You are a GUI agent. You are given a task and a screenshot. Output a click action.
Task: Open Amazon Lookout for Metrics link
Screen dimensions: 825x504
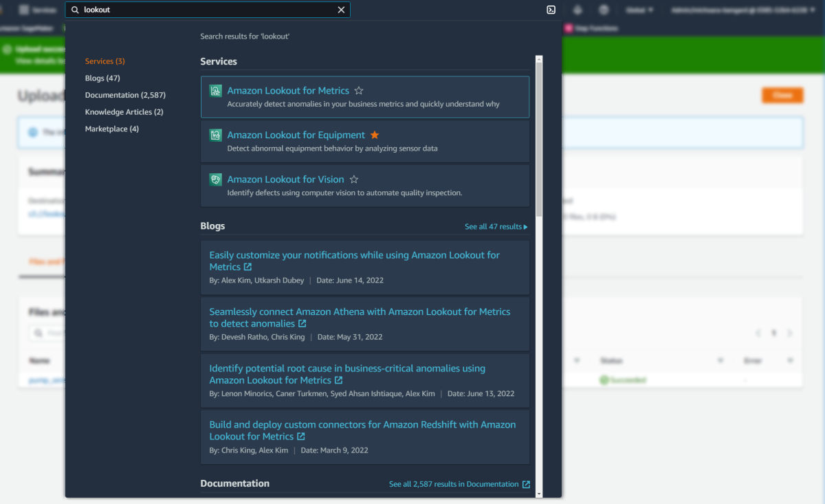tap(288, 91)
